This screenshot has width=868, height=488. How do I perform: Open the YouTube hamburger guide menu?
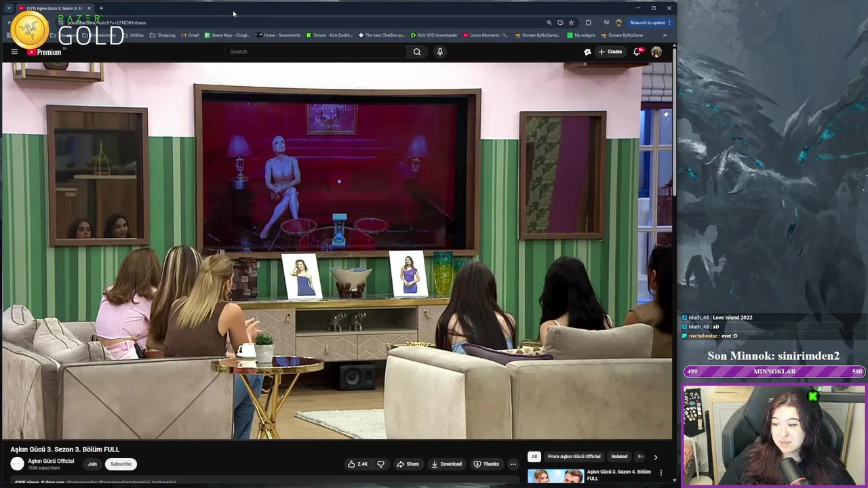(x=14, y=52)
